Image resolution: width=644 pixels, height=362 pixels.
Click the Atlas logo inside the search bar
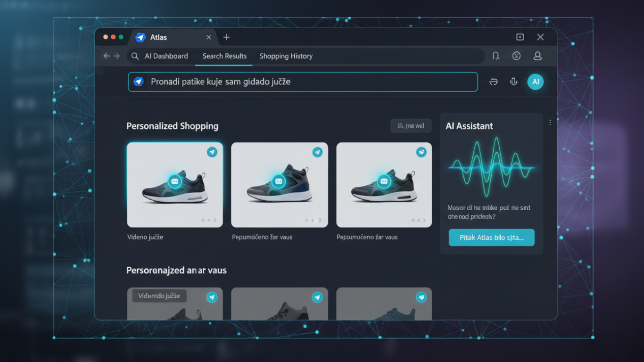click(139, 82)
